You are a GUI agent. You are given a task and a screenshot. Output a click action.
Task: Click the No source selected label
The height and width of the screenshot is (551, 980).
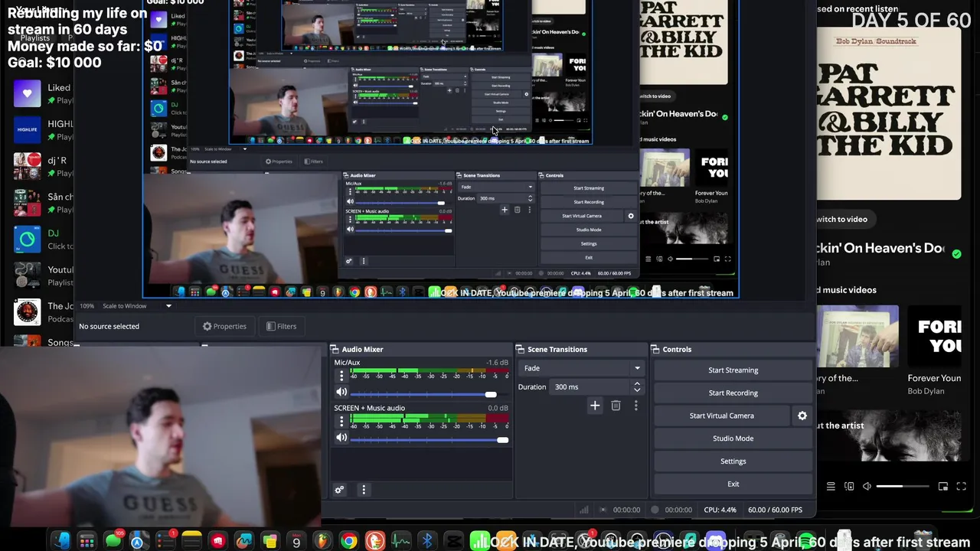click(109, 326)
